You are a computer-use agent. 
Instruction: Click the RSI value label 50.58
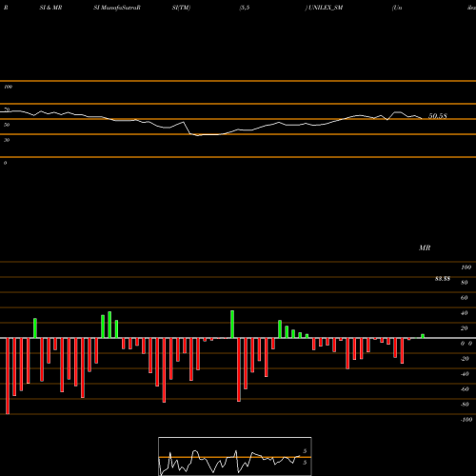tap(438, 116)
